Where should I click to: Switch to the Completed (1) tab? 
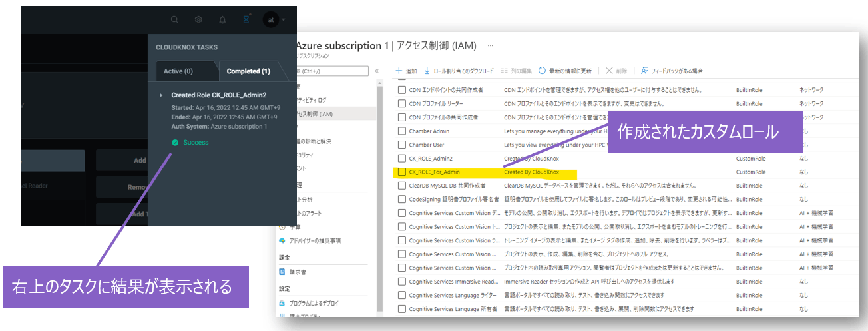[x=248, y=71]
